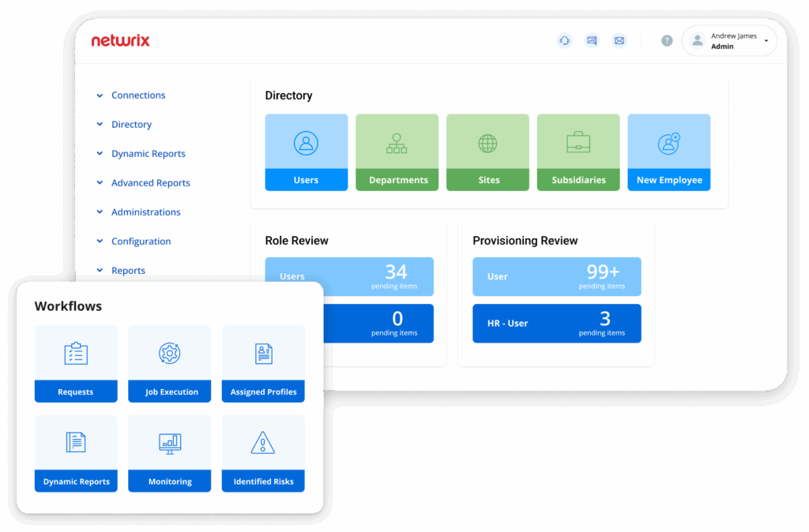The height and width of the screenshot is (532, 809).
Task: Click the Admin role text
Action: [722, 47]
